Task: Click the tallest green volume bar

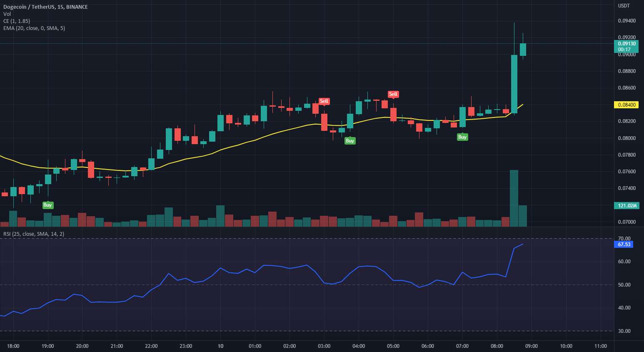Action: pos(514,198)
